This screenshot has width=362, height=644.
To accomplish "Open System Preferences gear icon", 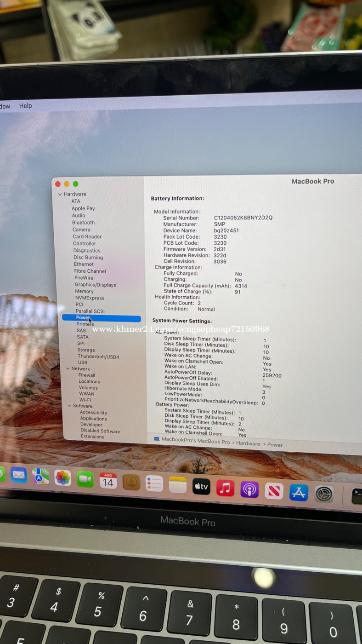I will point(324,494).
